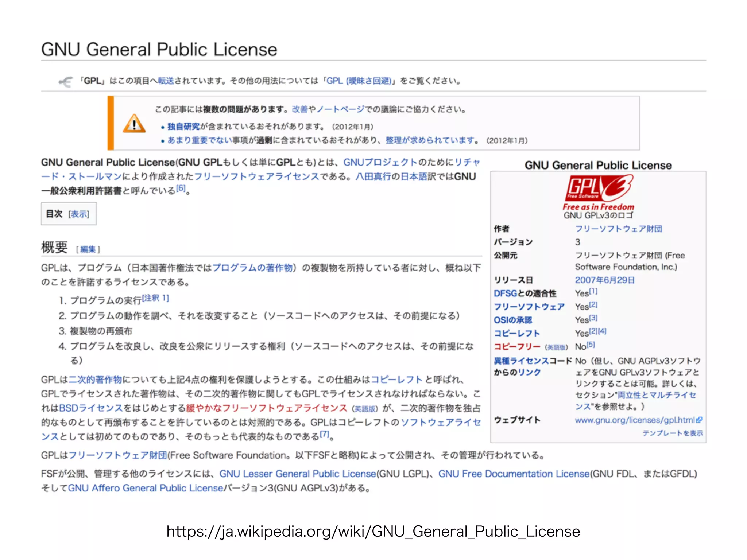Click caption GNU GPLv3のロゴ
The image size is (747, 560).
tap(598, 215)
